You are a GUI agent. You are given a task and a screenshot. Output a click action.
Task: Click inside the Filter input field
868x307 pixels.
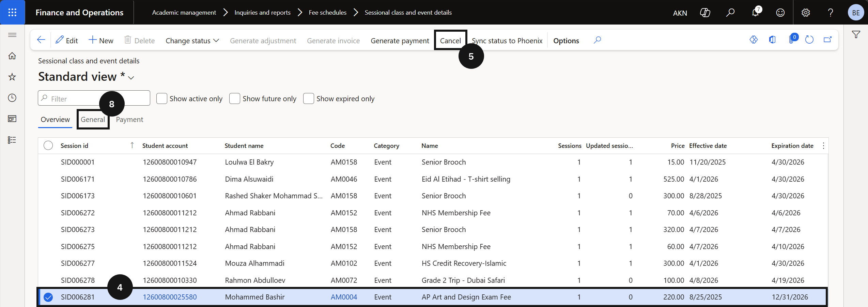click(94, 98)
